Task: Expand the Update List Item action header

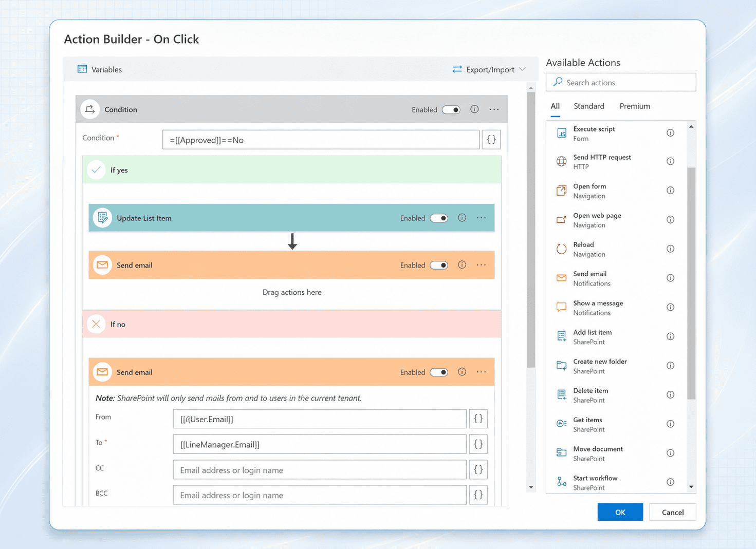Action: [x=291, y=218]
